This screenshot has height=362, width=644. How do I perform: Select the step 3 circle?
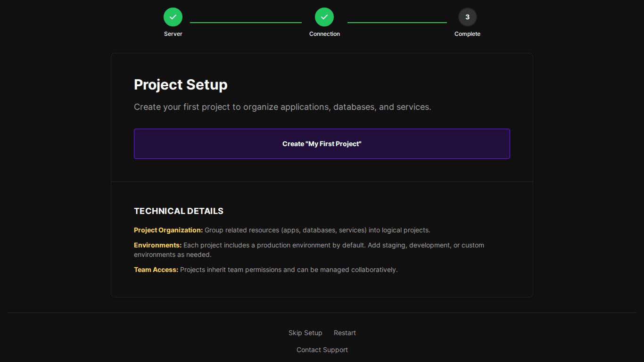point(467,17)
